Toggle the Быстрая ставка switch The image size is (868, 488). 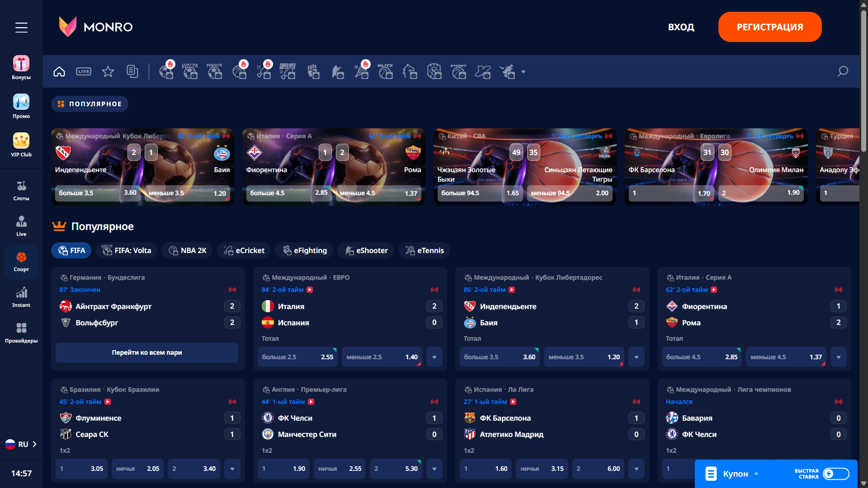[x=835, y=474]
